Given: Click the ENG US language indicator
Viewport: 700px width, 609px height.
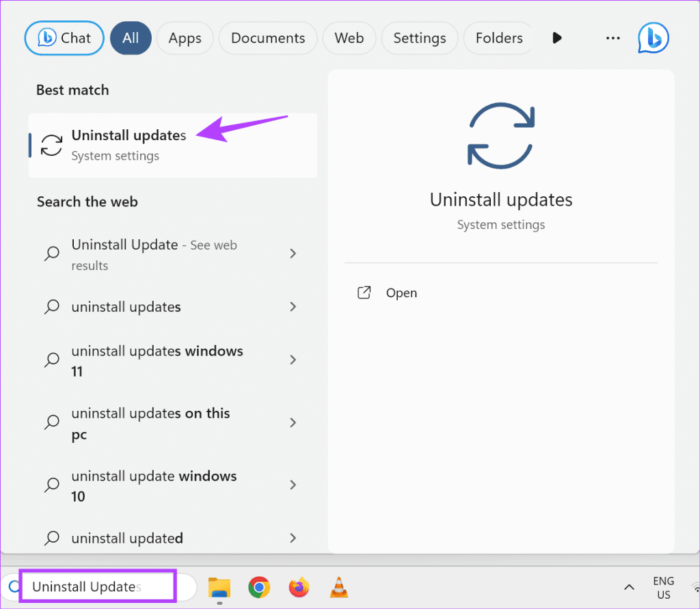Looking at the screenshot, I should click(664, 586).
